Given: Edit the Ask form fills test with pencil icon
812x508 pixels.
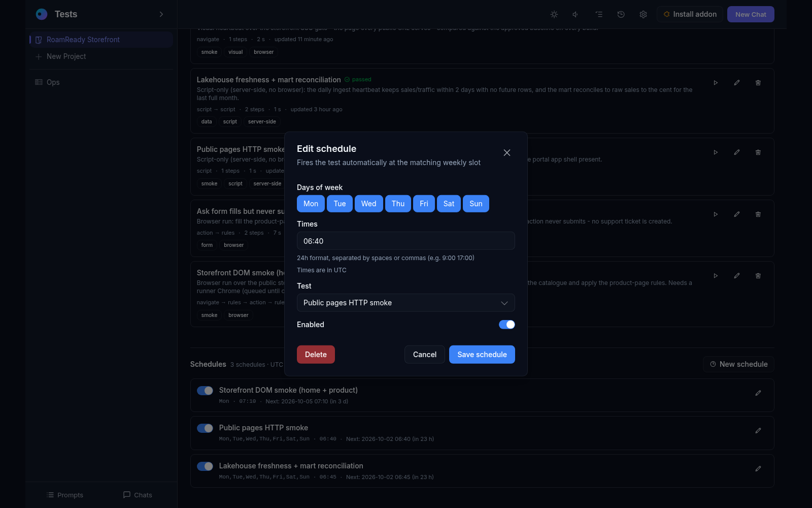Looking at the screenshot, I should (737, 214).
